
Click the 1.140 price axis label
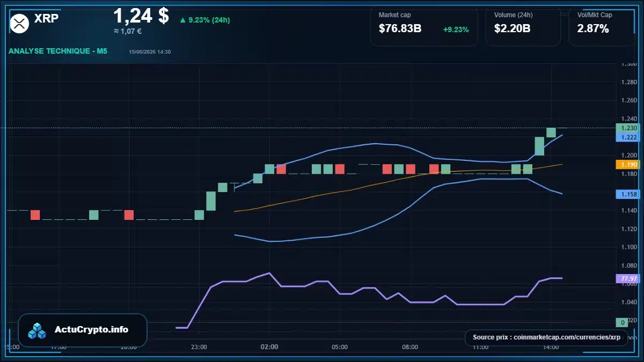(628, 210)
